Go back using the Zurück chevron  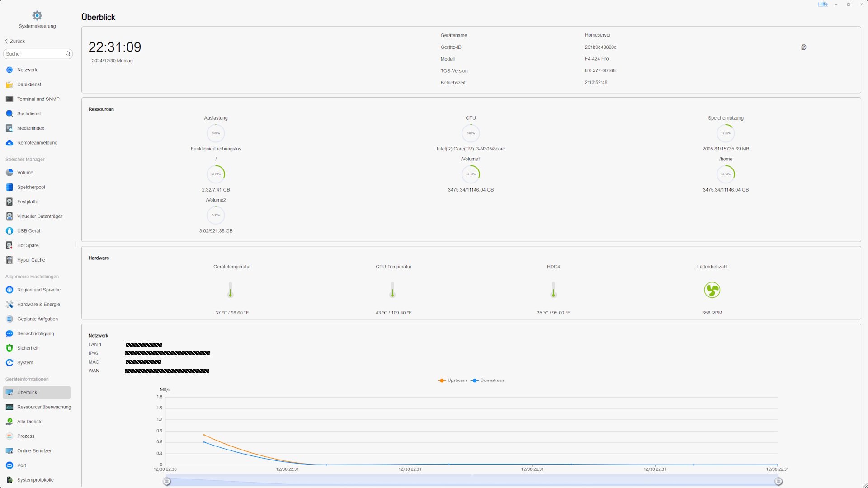[x=6, y=41]
